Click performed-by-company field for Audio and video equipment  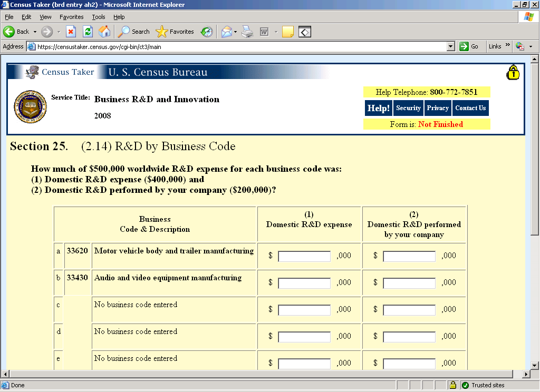pyautogui.click(x=409, y=283)
